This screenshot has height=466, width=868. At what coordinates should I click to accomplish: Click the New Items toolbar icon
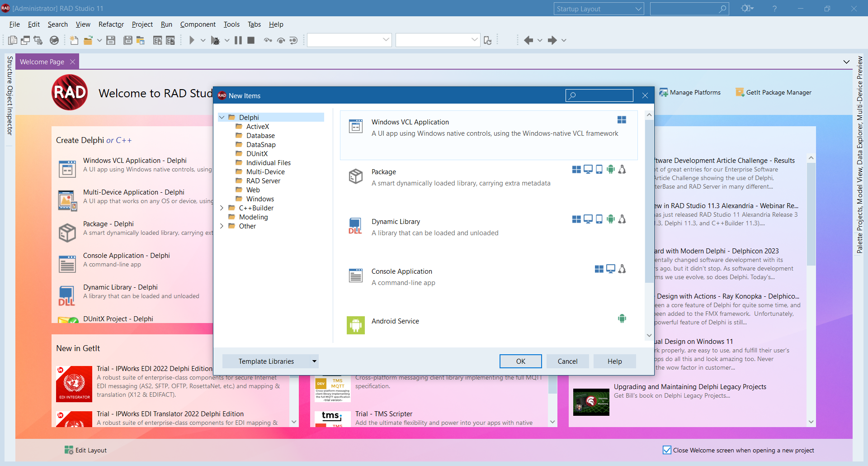point(74,40)
